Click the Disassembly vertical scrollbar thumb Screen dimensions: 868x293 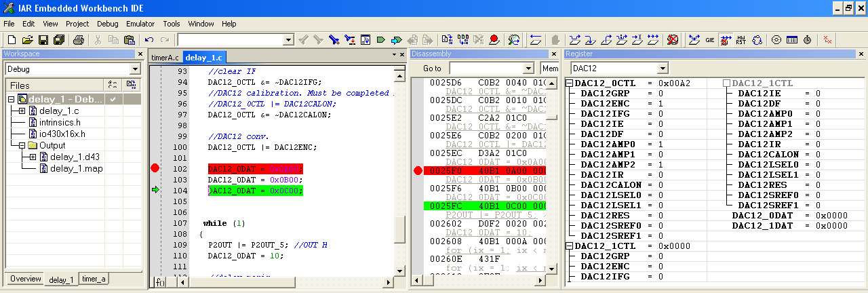point(553,115)
